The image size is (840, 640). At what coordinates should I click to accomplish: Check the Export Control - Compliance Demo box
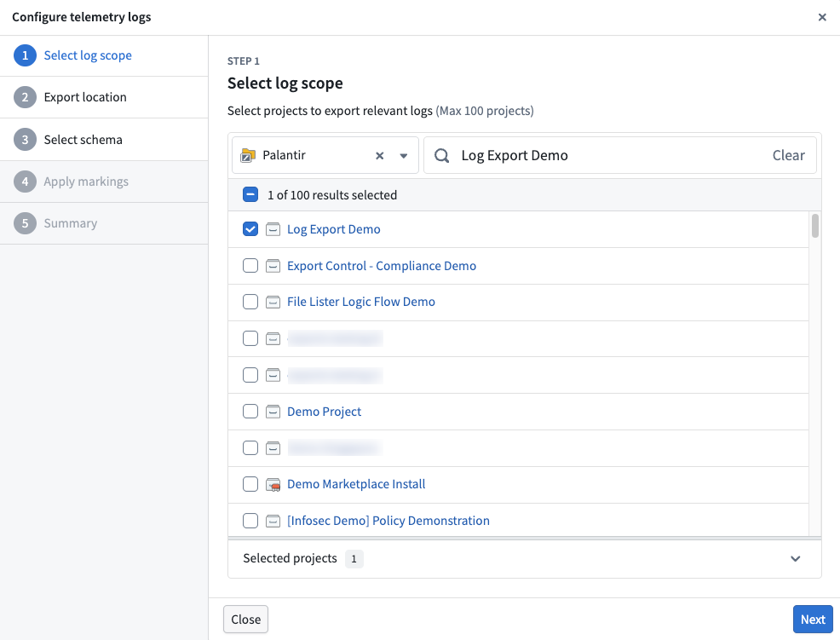[x=250, y=265]
